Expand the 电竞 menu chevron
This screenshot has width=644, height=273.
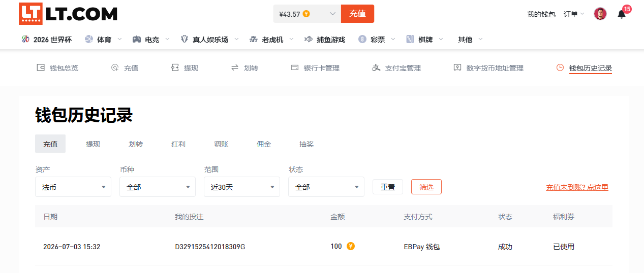pos(167,39)
